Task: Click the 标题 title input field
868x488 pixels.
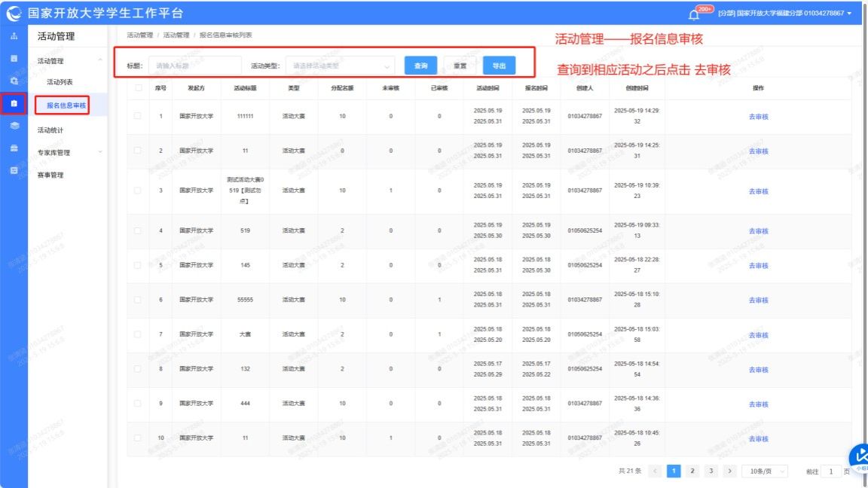Action: (194, 66)
